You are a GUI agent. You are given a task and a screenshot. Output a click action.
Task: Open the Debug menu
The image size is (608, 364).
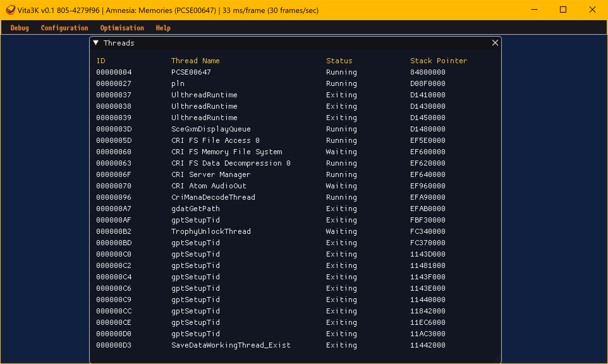[x=20, y=28]
